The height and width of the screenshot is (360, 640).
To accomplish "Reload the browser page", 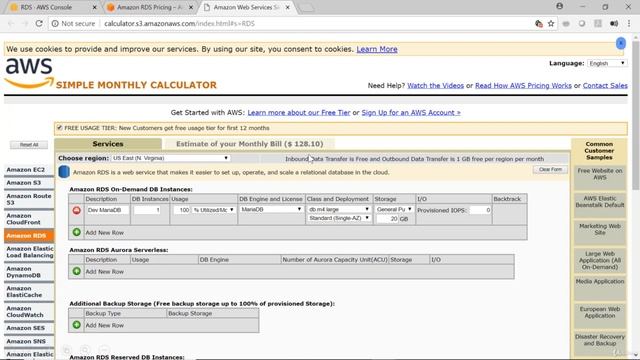I will 39,24.
